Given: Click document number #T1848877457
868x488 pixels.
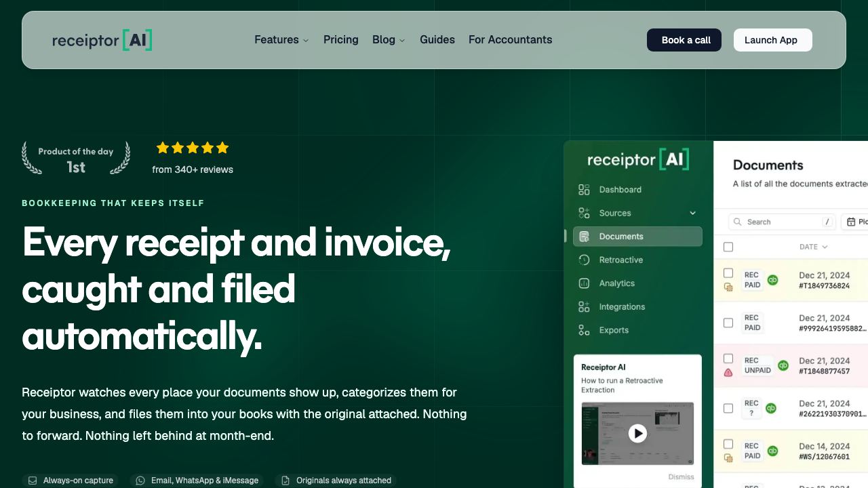Looking at the screenshot, I should click(x=825, y=371).
